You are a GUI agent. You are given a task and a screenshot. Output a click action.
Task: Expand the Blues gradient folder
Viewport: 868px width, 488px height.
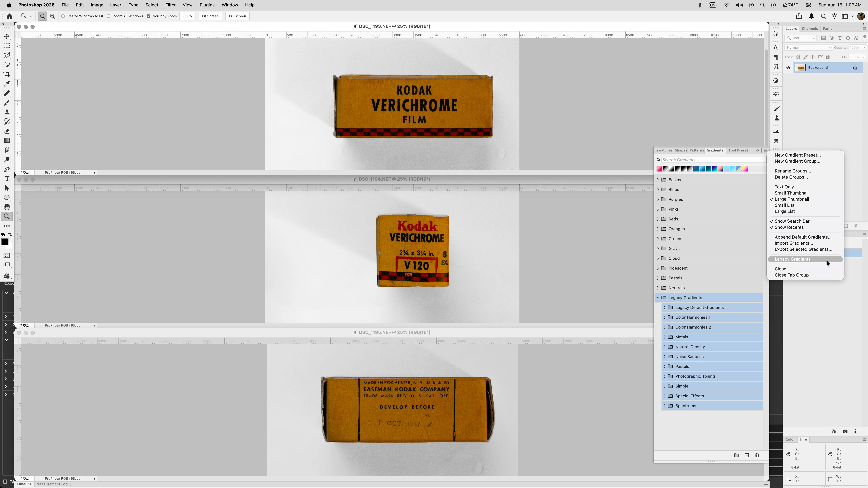pos(658,190)
